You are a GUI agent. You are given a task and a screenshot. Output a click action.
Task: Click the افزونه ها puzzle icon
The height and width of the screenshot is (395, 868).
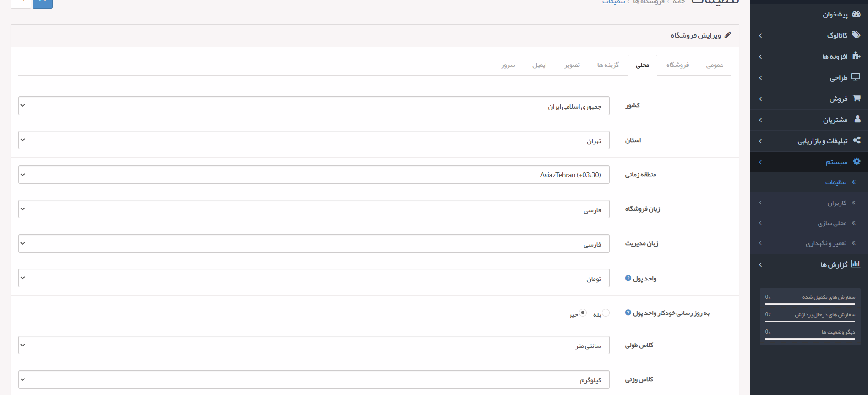point(856,56)
